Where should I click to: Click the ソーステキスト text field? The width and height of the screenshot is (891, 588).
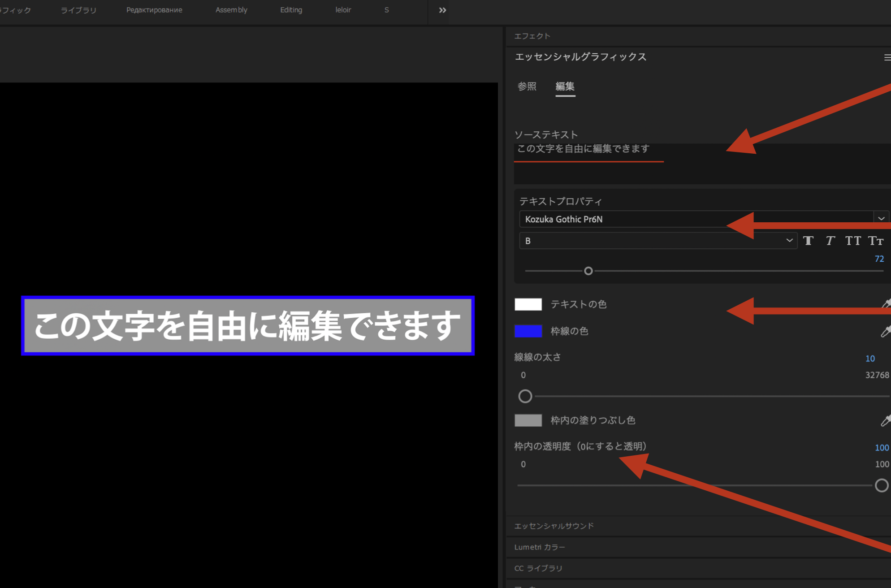[x=702, y=164]
